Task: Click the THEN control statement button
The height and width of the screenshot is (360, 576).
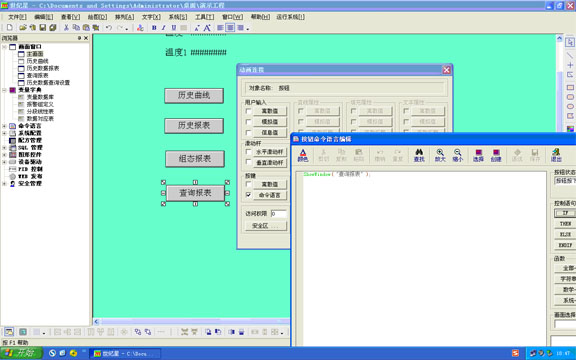Action: click(x=565, y=224)
